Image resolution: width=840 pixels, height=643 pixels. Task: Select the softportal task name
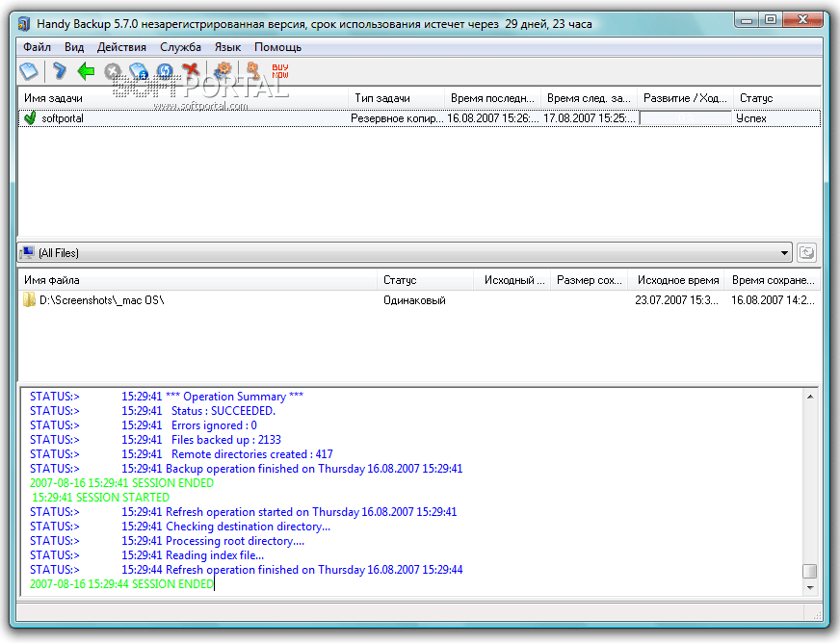[x=63, y=118]
